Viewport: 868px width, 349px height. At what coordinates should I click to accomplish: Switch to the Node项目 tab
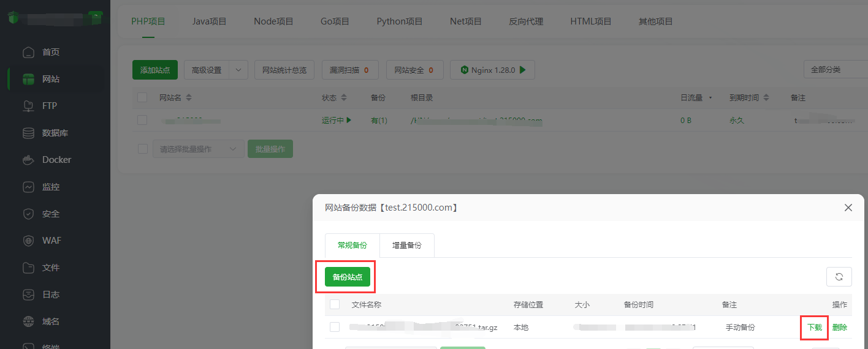click(x=273, y=21)
